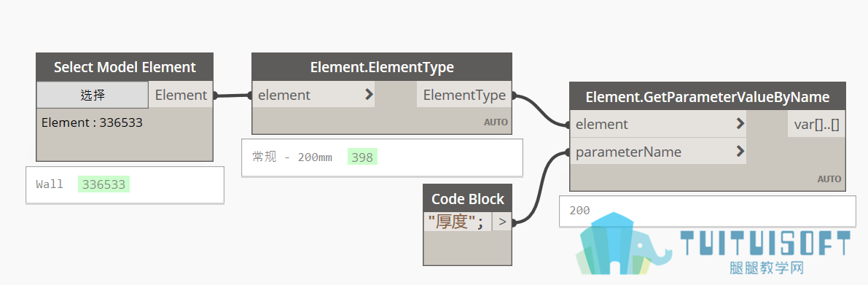
Task: Click the 选择 button in Select Model Element
Action: 93,95
